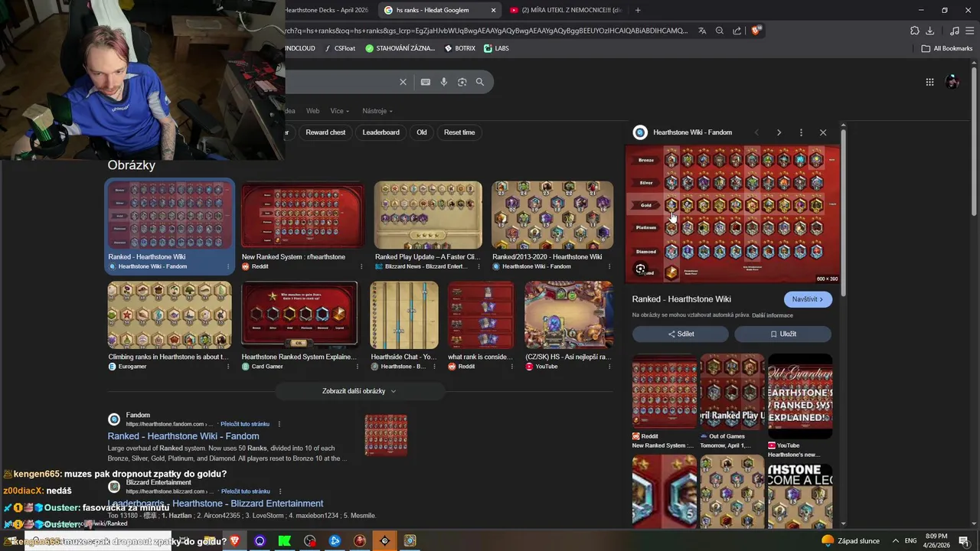The width and height of the screenshot is (980, 551).
Task: Open more options in image preview panel
Action: [801, 132]
